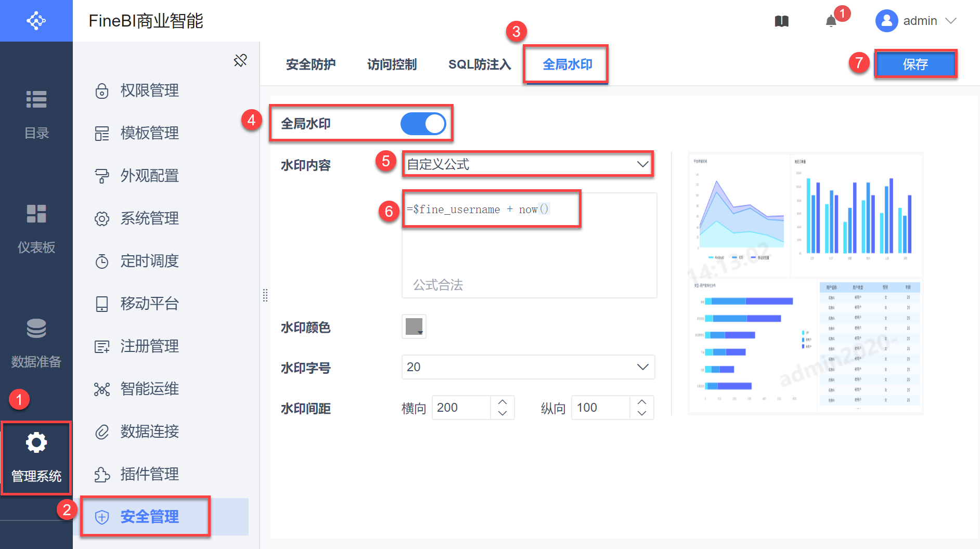Click the admin user avatar
This screenshot has width=980, height=549.
coord(887,21)
